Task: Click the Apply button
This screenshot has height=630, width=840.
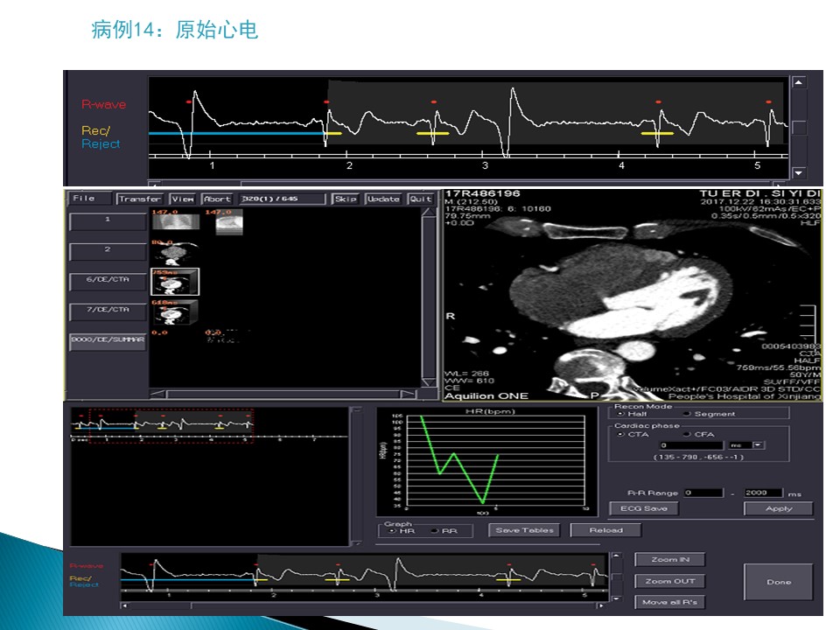Action: [778, 508]
